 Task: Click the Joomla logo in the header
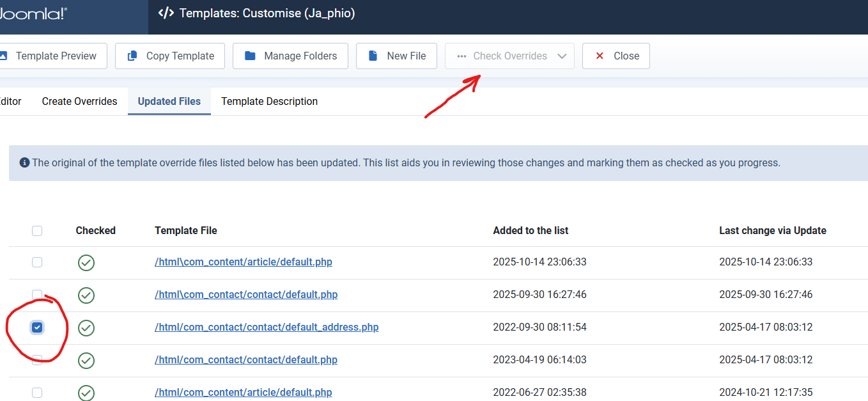(32, 13)
